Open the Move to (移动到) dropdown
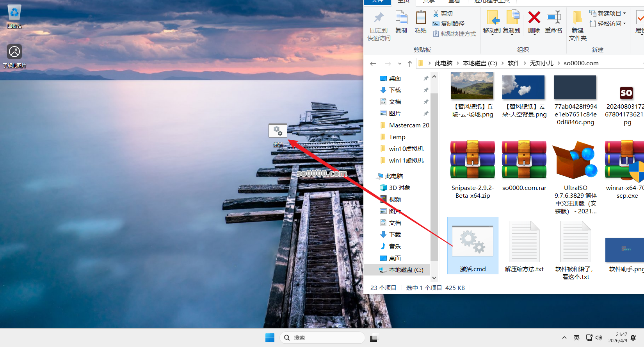 pos(492,23)
